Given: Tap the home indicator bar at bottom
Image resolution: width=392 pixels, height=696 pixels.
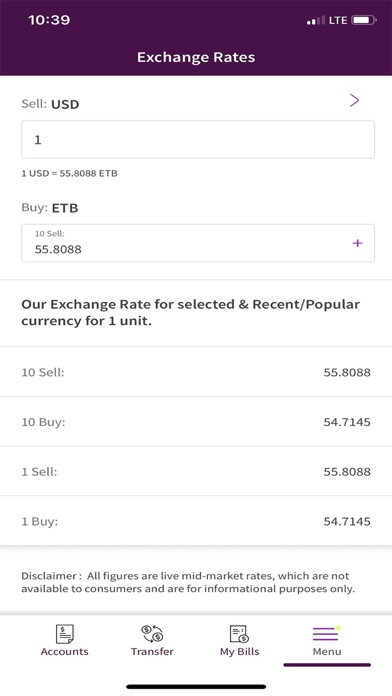Looking at the screenshot, I should (196, 687).
